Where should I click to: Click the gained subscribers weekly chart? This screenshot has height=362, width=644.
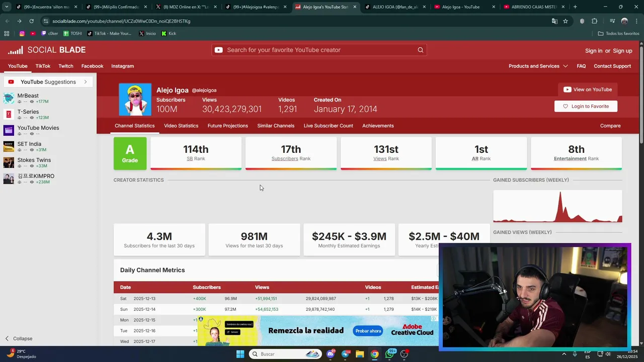point(557,206)
